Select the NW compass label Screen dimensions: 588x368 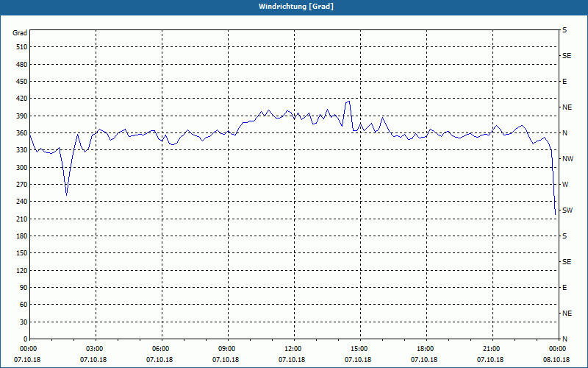click(567, 159)
